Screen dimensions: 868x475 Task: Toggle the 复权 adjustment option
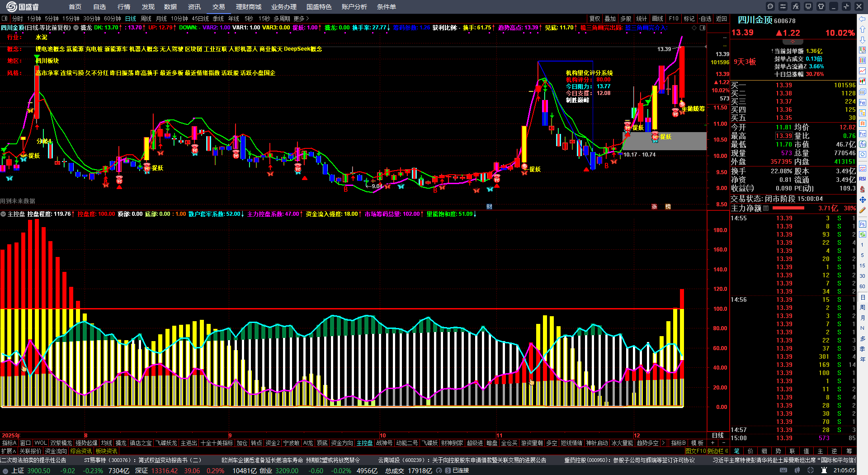point(595,19)
